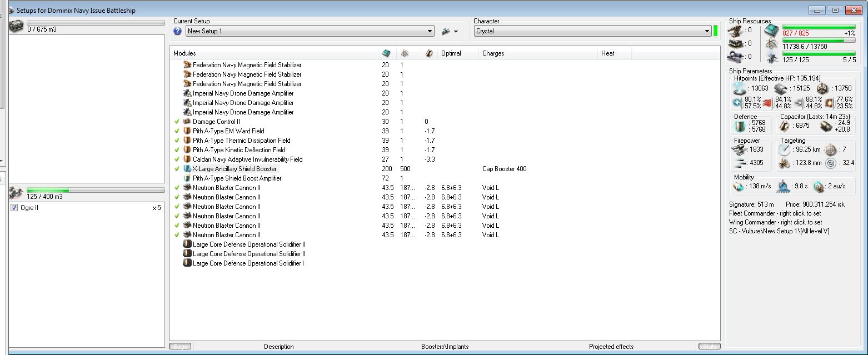Click the thermal resistance icon beside 84.1%
868x355 pixels.
tap(767, 102)
